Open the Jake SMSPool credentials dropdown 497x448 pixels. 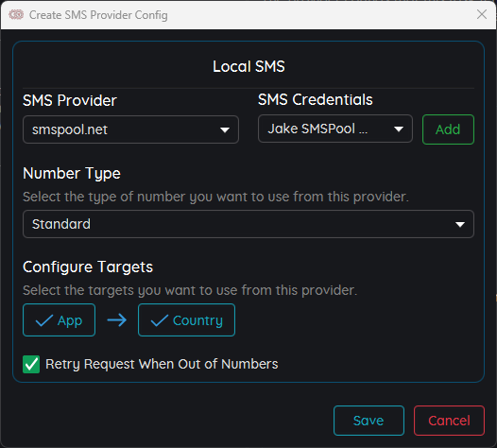point(335,129)
